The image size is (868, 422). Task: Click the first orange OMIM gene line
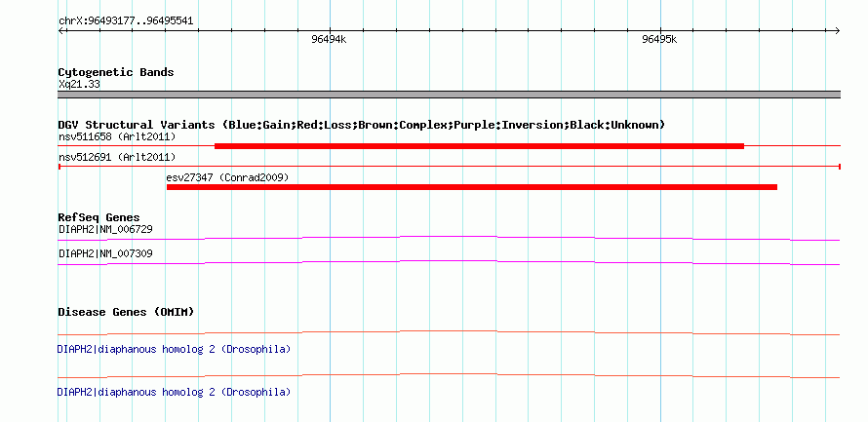coord(449,333)
